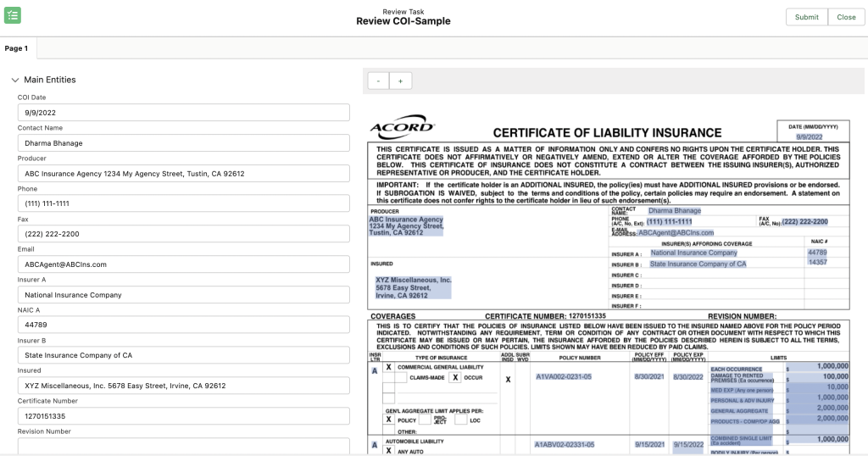This screenshot has width=868, height=456.
Task: Edit the COI Date field
Action: pos(183,113)
